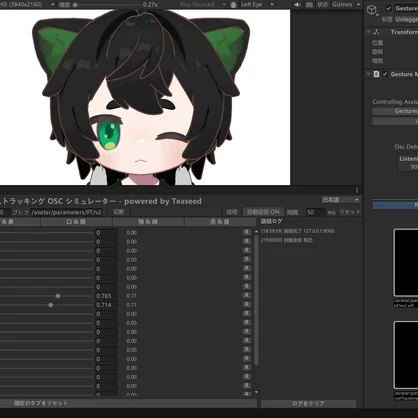Image resolution: width=418 pixels, height=418 pixels.
Task: Open the Left Eye dropdown
Action: click(x=257, y=5)
